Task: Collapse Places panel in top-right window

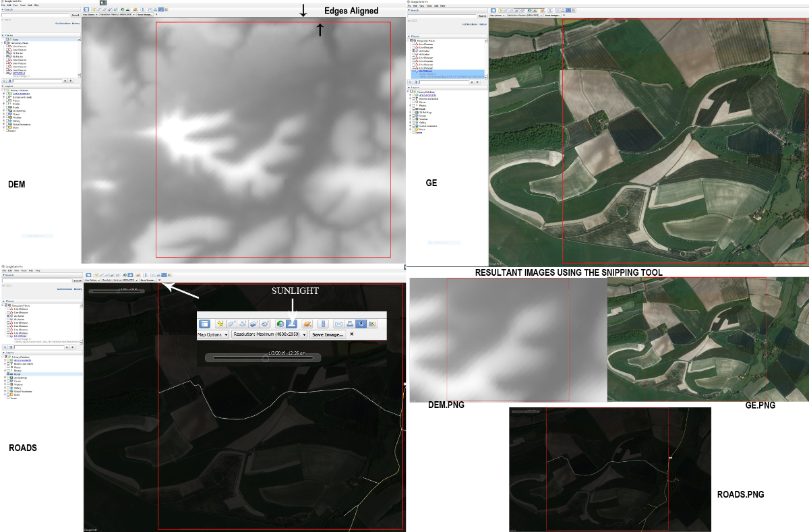Action: [409, 36]
